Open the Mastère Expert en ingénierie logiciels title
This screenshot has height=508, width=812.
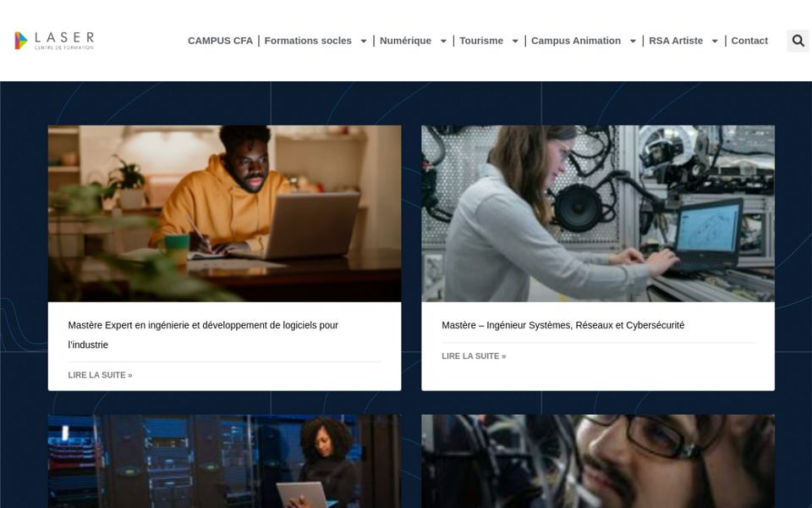pyautogui.click(x=203, y=335)
